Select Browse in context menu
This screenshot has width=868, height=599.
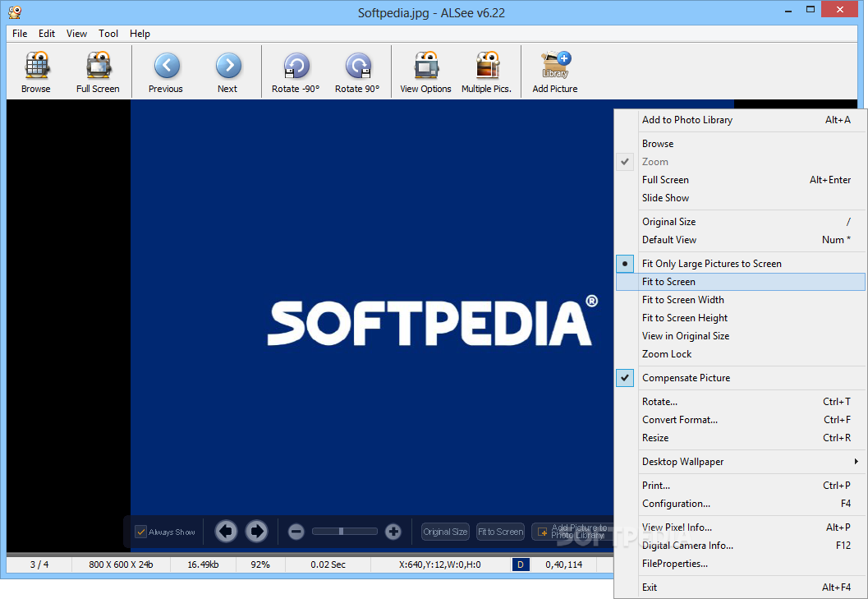[x=740, y=144]
